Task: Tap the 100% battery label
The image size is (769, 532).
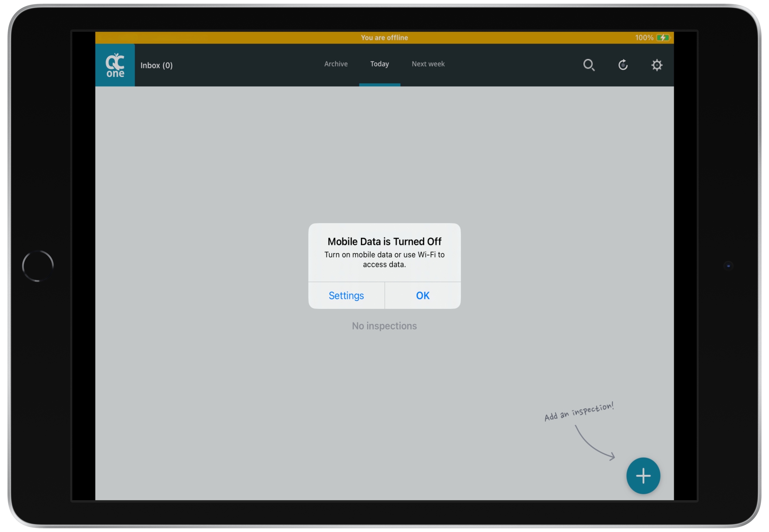Action: [x=644, y=38]
